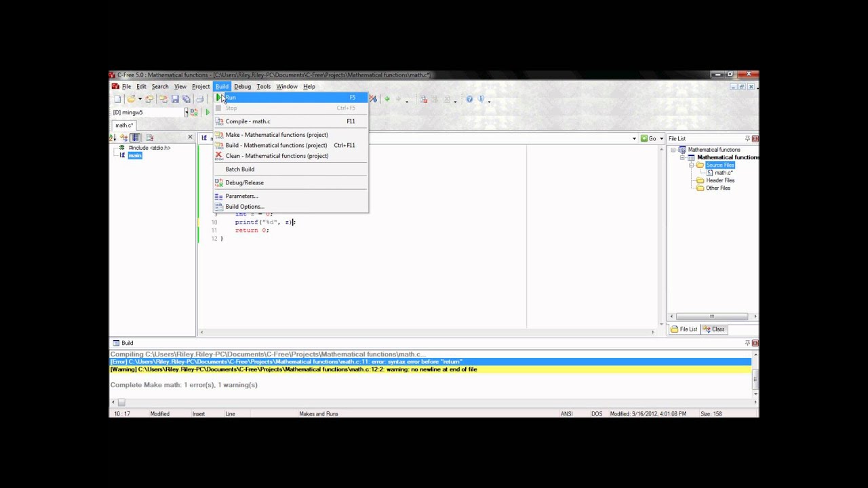
Task: Click the ANSI encoding status field
Action: [566, 414]
